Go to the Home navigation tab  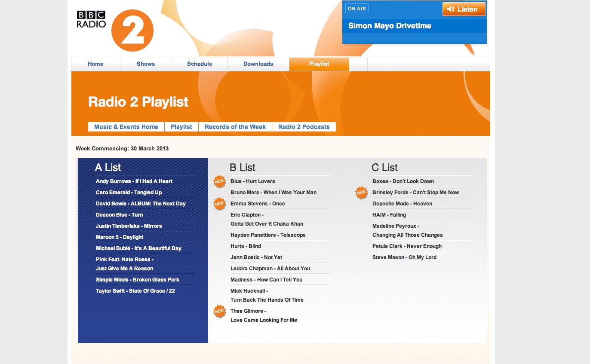coord(95,64)
